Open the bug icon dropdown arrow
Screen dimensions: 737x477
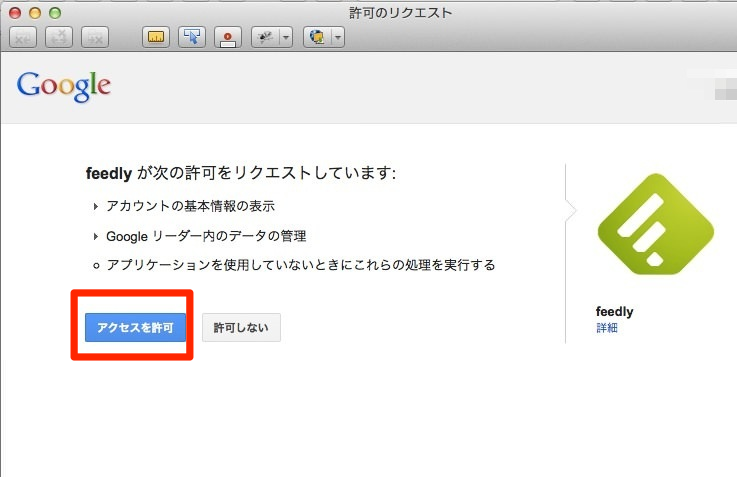coord(286,37)
